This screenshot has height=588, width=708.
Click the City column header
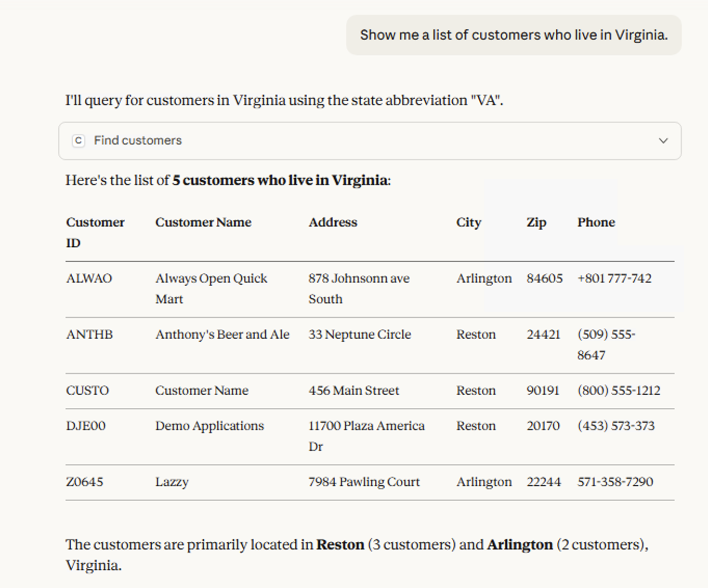tap(468, 222)
